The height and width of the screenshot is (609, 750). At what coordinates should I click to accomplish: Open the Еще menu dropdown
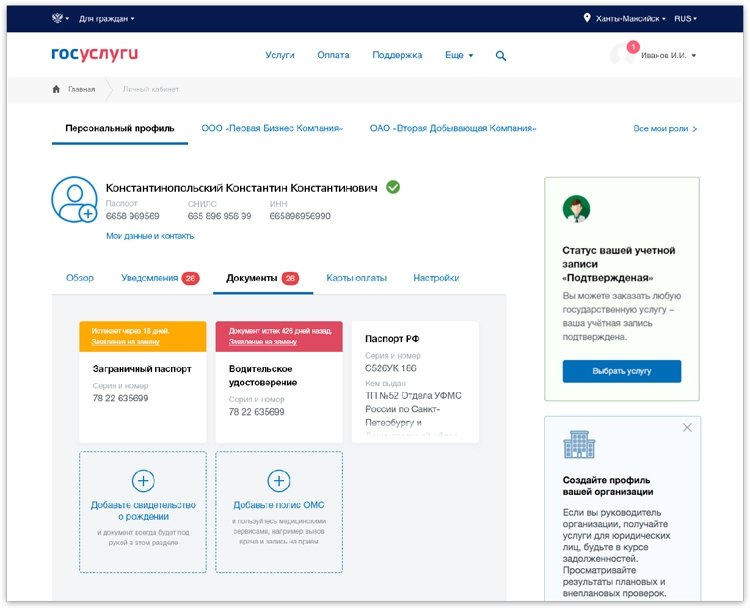click(459, 55)
